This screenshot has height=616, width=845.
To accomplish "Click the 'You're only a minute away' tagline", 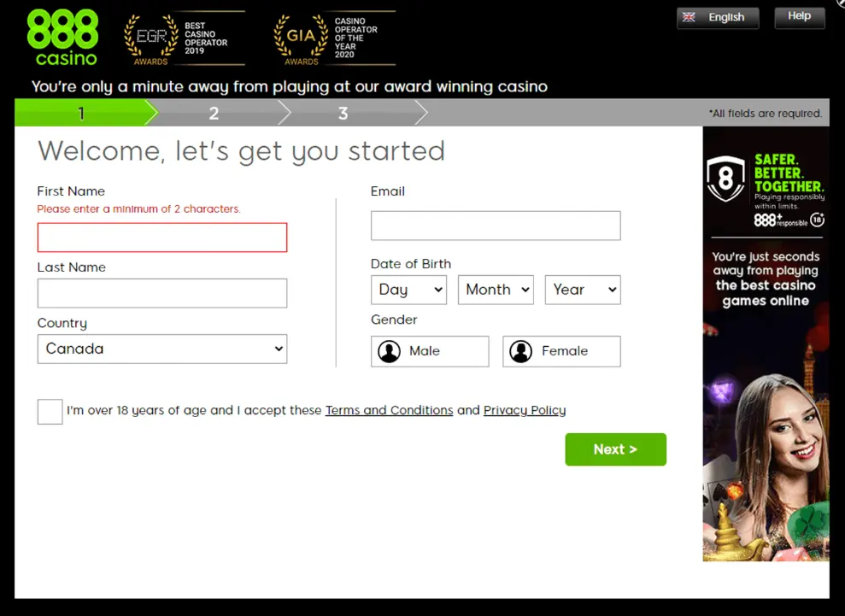I will (x=290, y=87).
